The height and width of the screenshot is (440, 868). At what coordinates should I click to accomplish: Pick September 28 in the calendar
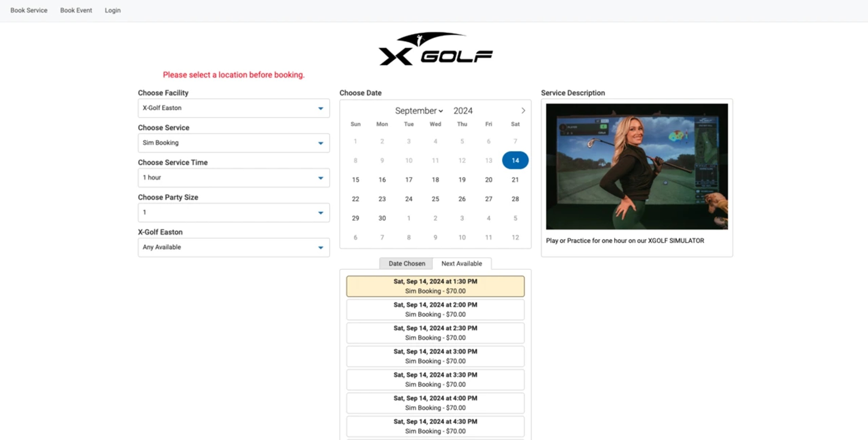pos(515,199)
